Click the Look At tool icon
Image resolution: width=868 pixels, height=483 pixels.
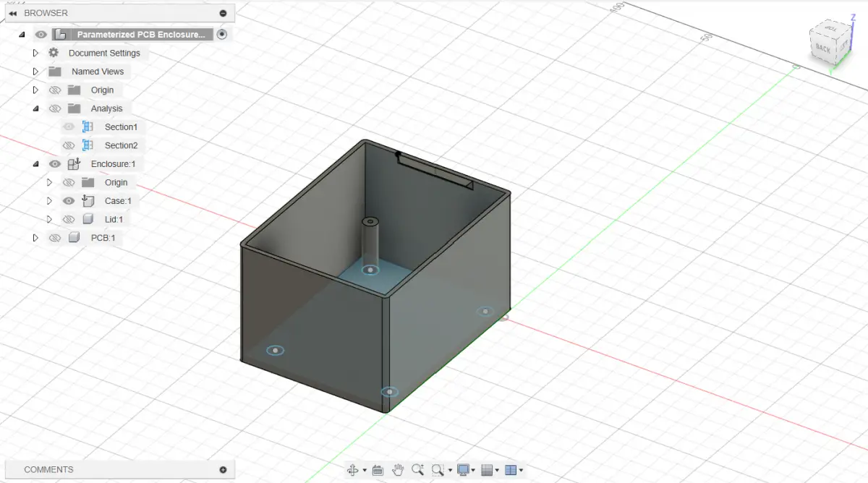click(378, 470)
